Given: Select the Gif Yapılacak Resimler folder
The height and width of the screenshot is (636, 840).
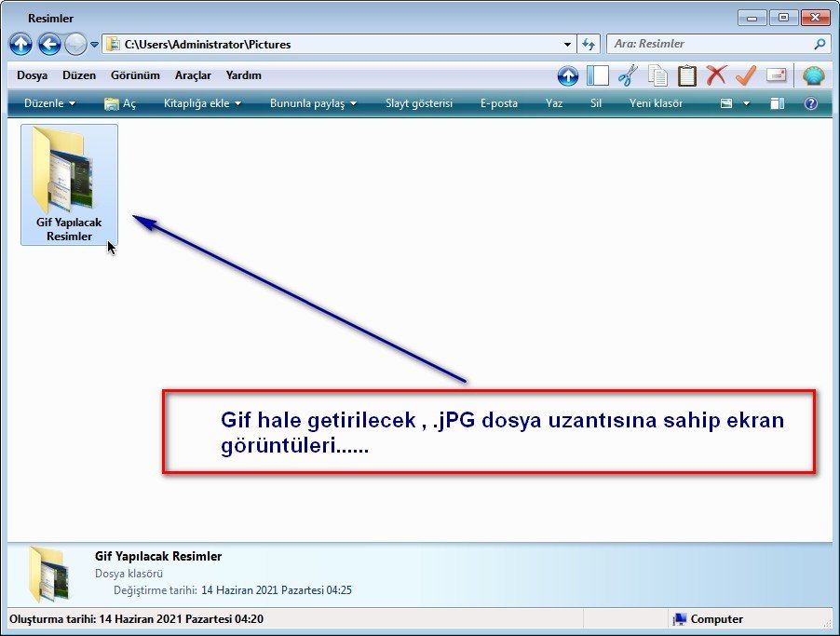Looking at the screenshot, I should click(x=69, y=185).
